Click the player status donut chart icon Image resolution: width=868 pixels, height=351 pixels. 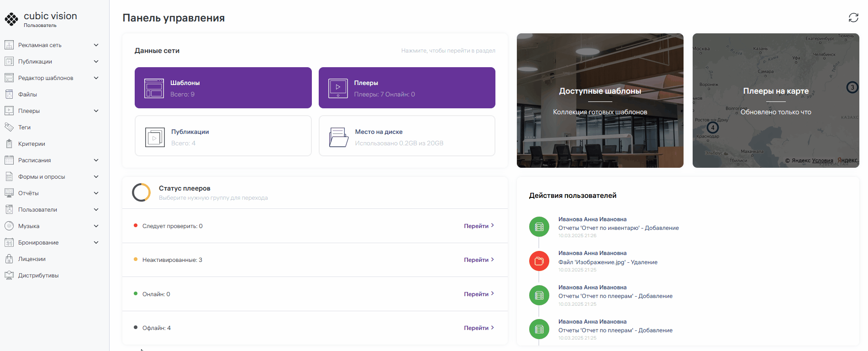[x=141, y=192]
